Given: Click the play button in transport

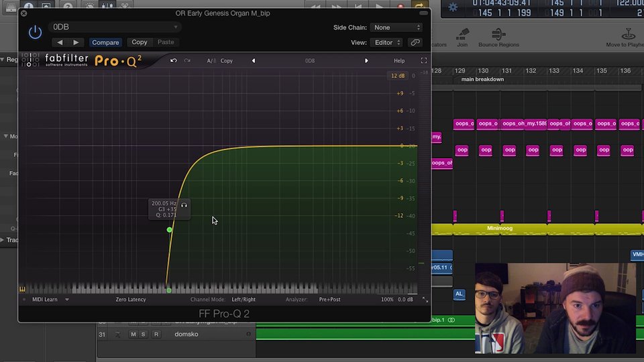Looking at the screenshot, I should (379, 6).
